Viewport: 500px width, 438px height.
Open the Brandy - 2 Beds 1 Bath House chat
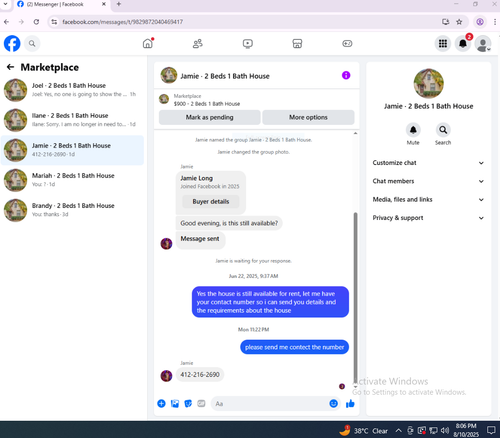click(x=72, y=210)
